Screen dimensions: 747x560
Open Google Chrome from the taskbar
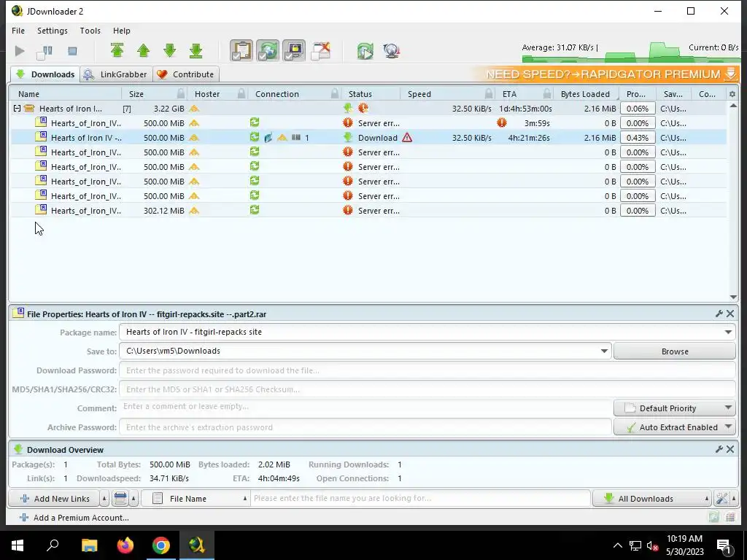pyautogui.click(x=161, y=545)
